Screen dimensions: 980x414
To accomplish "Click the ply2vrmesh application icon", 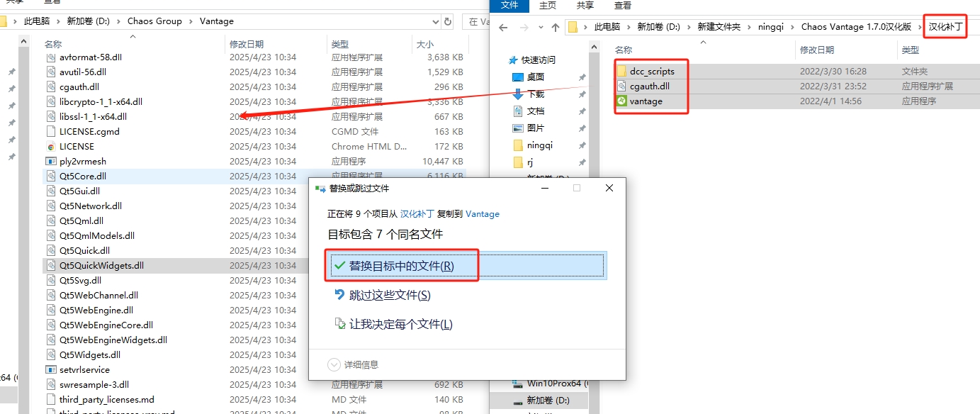I will point(51,161).
